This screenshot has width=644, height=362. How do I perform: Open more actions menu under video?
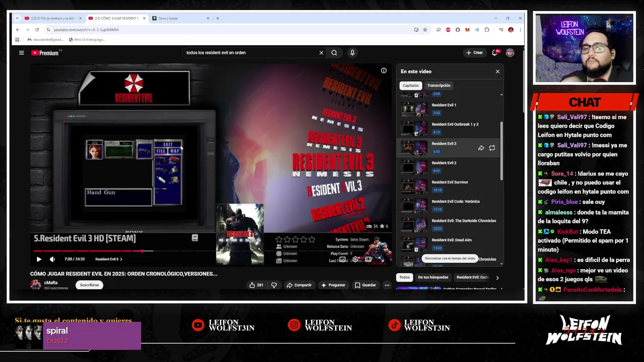[x=387, y=285]
